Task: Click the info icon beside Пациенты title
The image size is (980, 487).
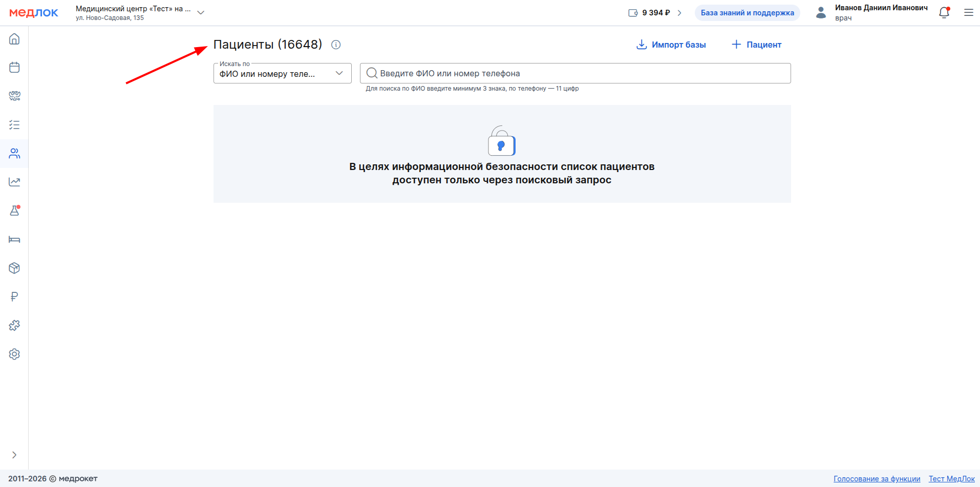Action: pyautogui.click(x=336, y=45)
